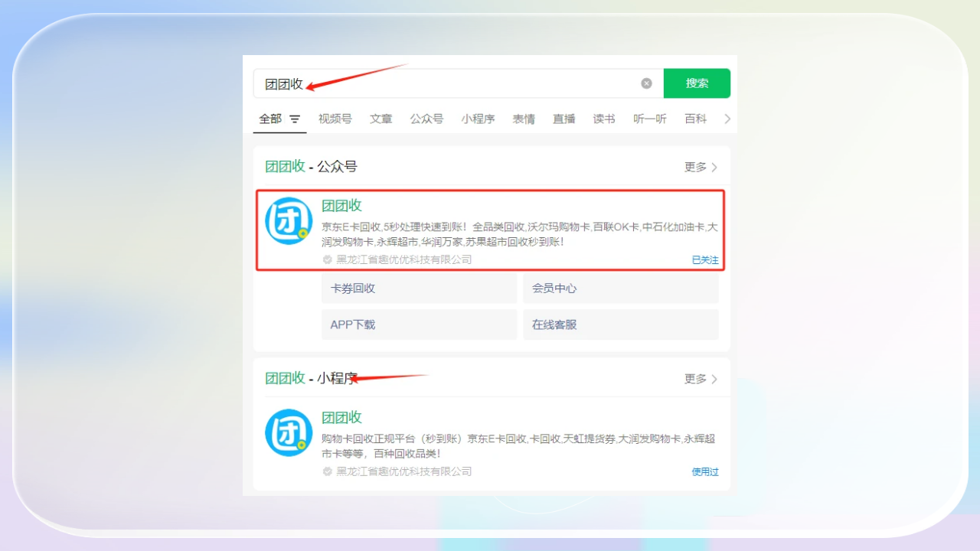Click into the 团团收 search input field
This screenshot has height=551, width=980.
coord(458,83)
